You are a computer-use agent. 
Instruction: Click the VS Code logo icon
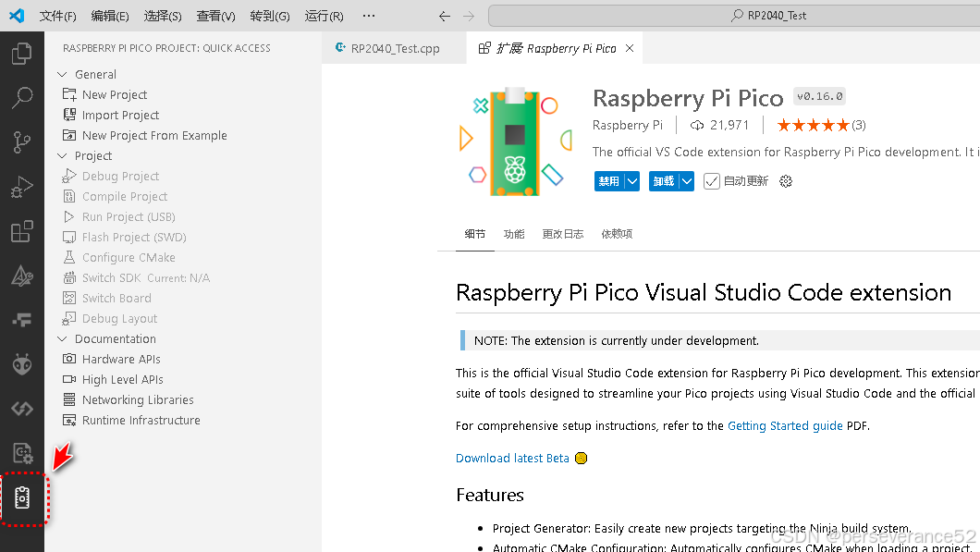(x=17, y=16)
